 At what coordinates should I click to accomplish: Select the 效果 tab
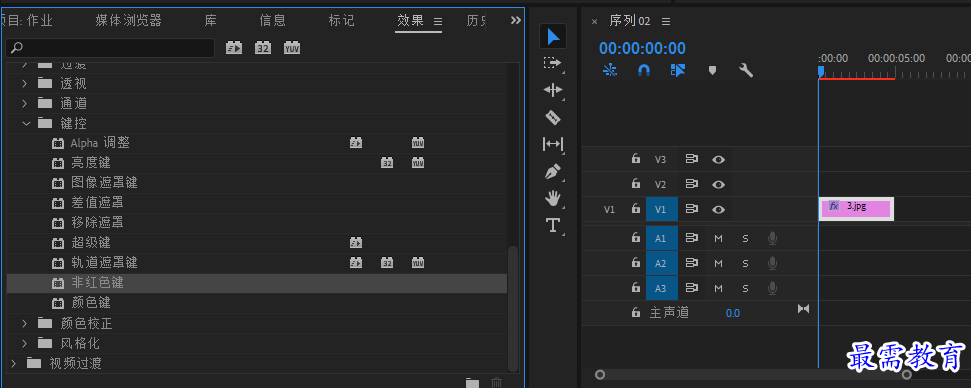410,20
